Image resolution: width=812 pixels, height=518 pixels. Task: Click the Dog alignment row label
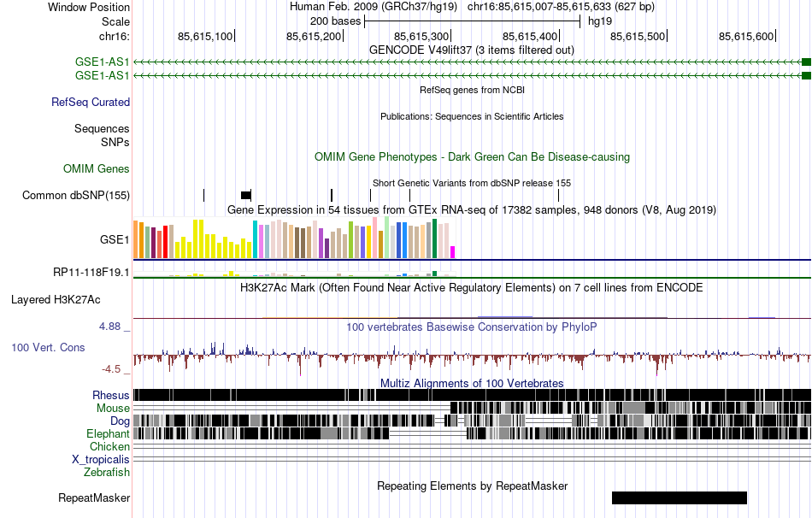click(x=120, y=421)
